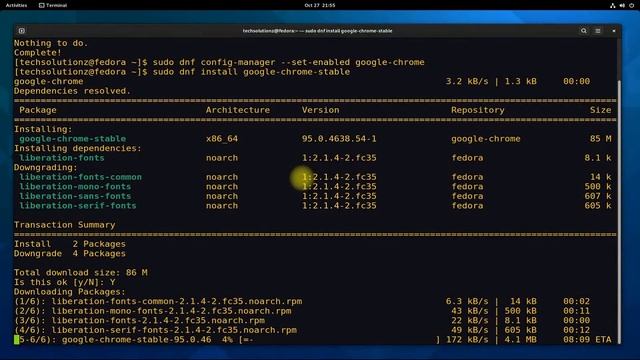Viewport: 640px width, 360px height.
Task: Click liberation-fonts-common package name
Action: (x=80, y=177)
